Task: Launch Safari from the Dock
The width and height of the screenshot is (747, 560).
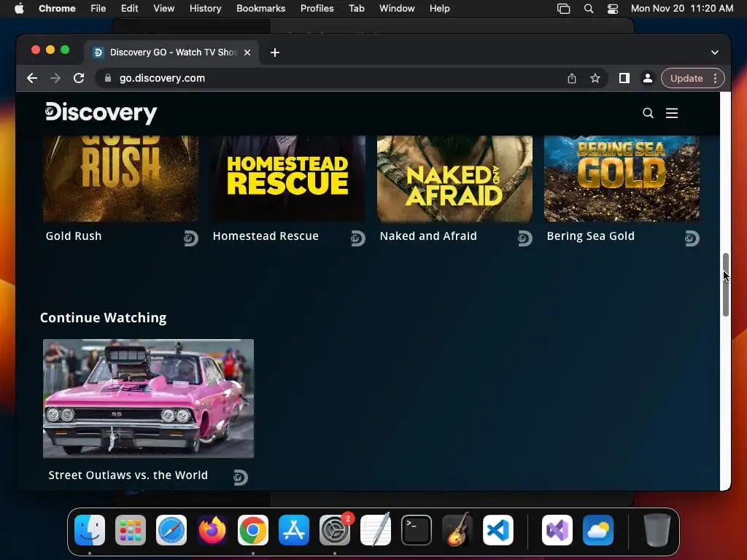Action: pyautogui.click(x=171, y=530)
